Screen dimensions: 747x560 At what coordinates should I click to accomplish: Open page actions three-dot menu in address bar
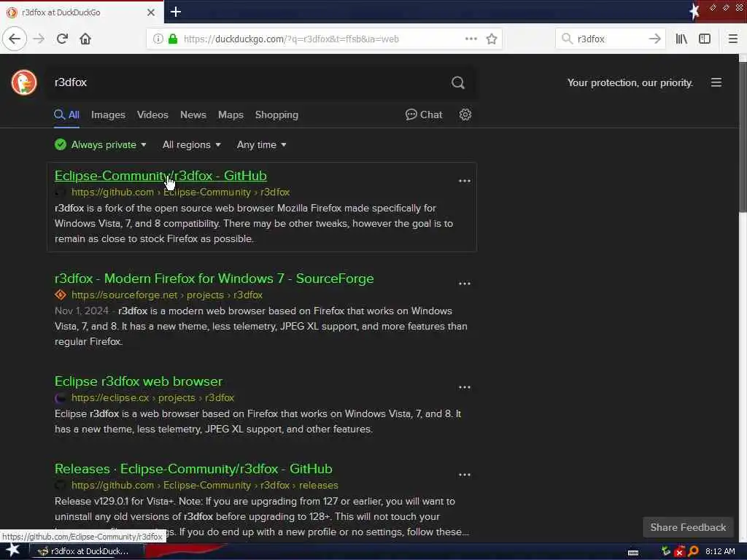[471, 39]
